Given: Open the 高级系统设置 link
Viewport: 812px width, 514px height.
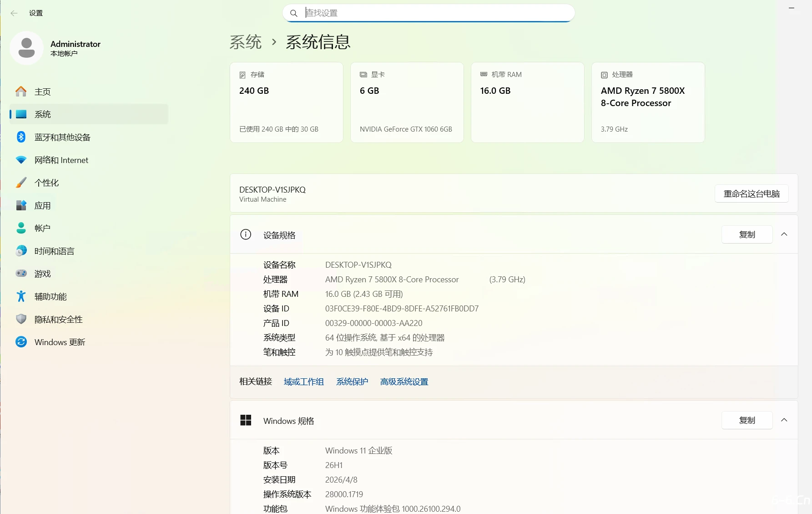Looking at the screenshot, I should coord(403,382).
